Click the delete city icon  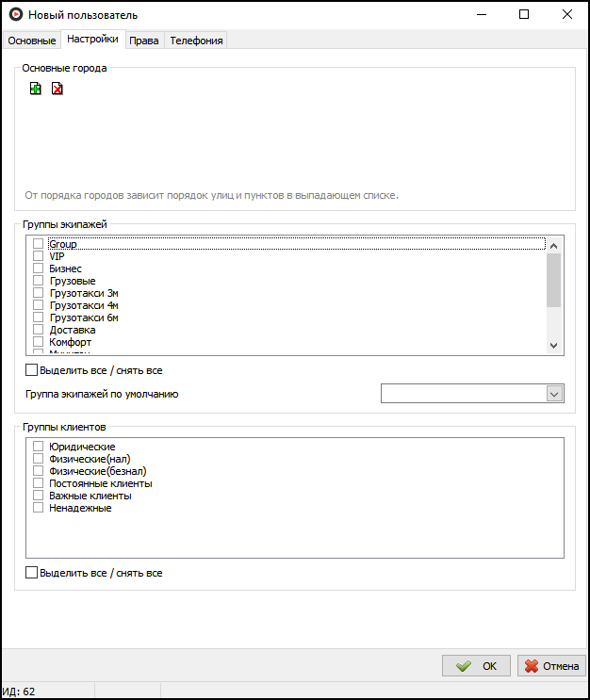[57, 90]
